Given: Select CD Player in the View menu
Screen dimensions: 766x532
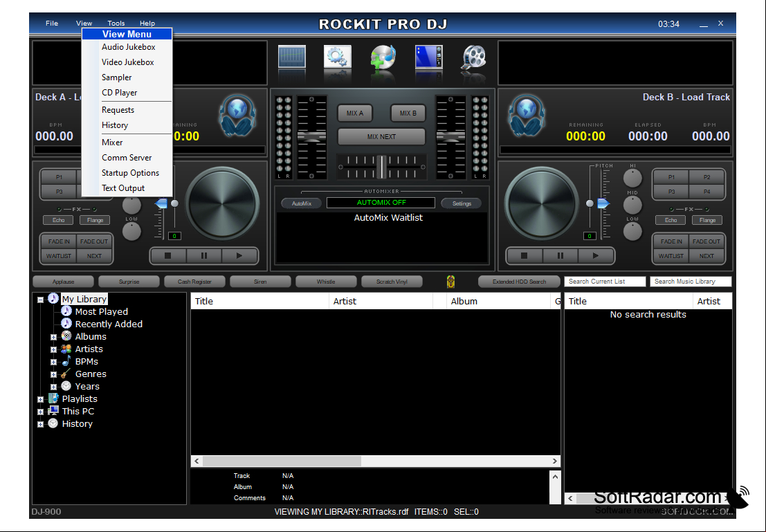Looking at the screenshot, I should click(x=119, y=92).
